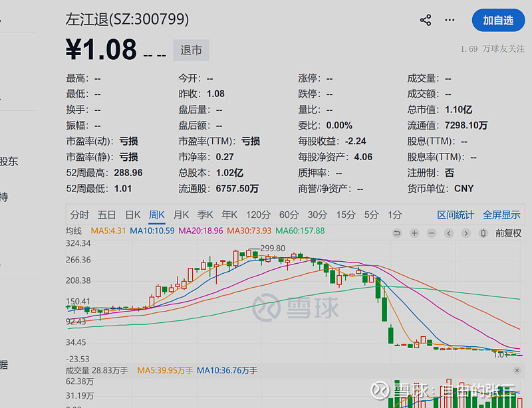Click 市净率 value 0.27
Image resolution: width=532 pixels, height=408 pixels.
225,157
